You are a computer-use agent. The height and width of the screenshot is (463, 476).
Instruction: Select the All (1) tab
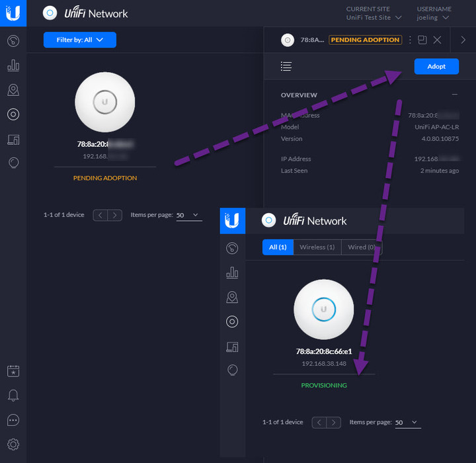point(278,247)
